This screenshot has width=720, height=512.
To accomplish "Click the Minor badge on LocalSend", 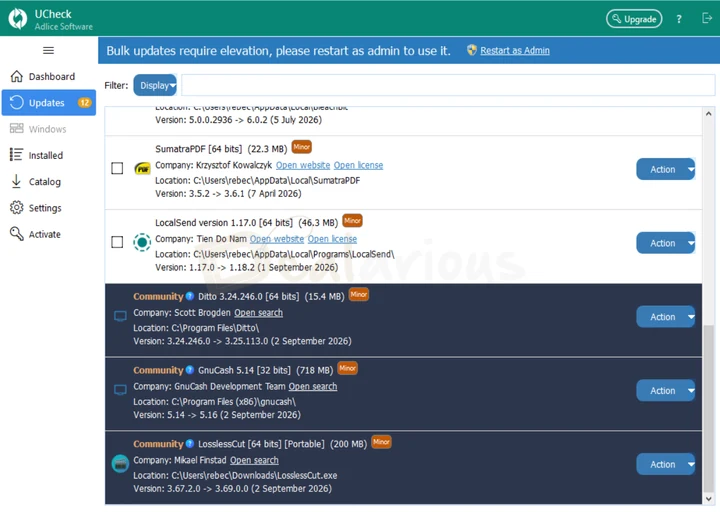I will point(352,221).
